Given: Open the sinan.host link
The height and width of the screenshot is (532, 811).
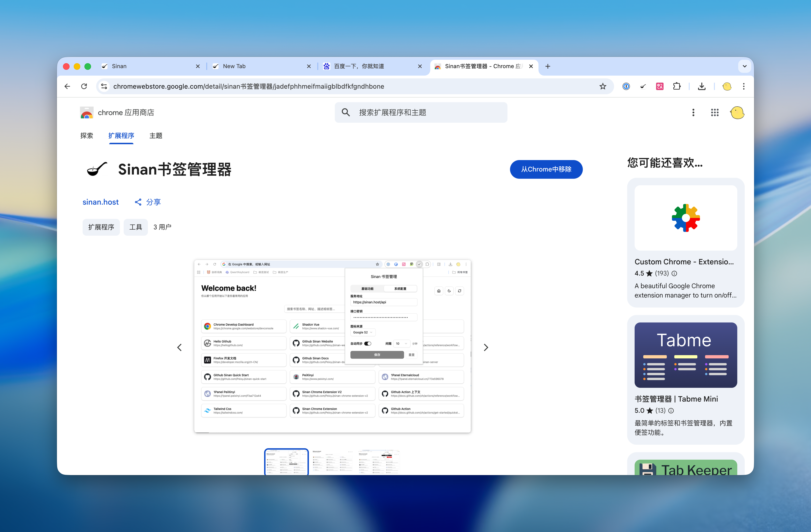Looking at the screenshot, I should [101, 202].
